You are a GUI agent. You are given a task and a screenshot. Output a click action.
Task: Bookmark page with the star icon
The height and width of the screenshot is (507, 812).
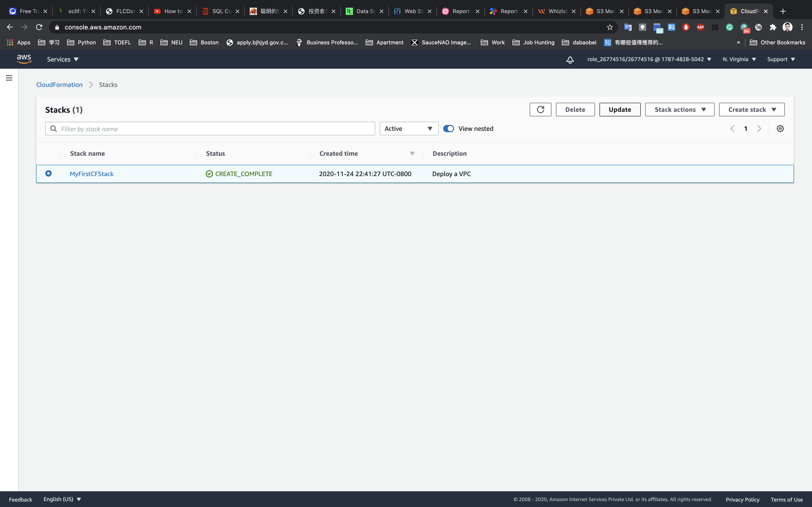click(610, 27)
